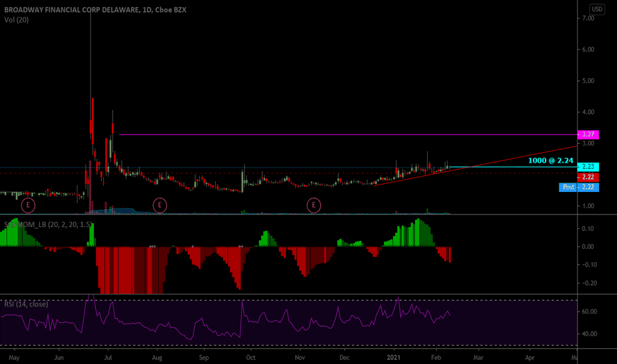Click the 7.00 price axis label

pyautogui.click(x=588, y=18)
